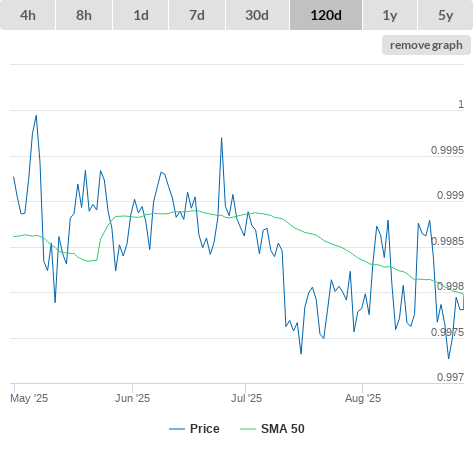474x455 pixels.
Task: Show the 5y price history
Action: pyautogui.click(x=445, y=15)
